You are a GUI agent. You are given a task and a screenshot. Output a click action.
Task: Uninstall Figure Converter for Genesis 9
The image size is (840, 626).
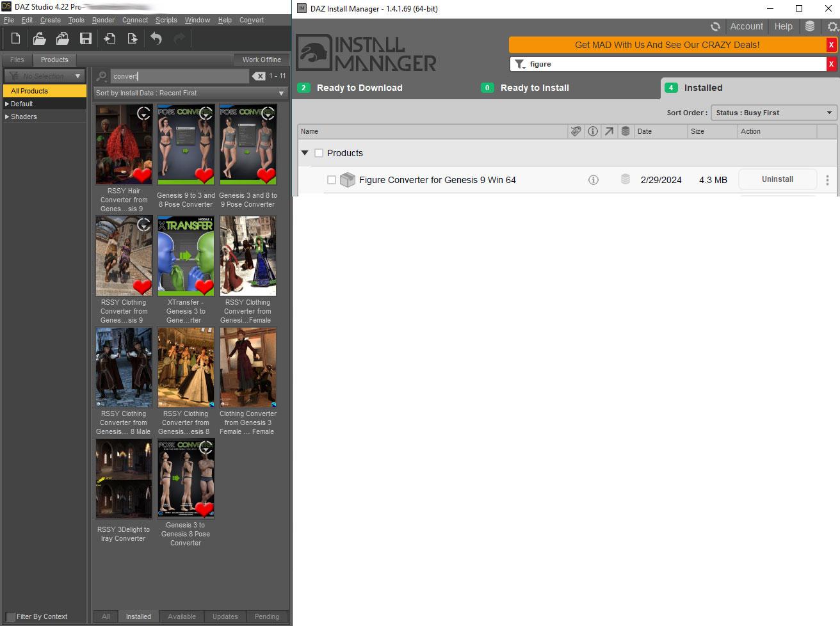pos(777,179)
